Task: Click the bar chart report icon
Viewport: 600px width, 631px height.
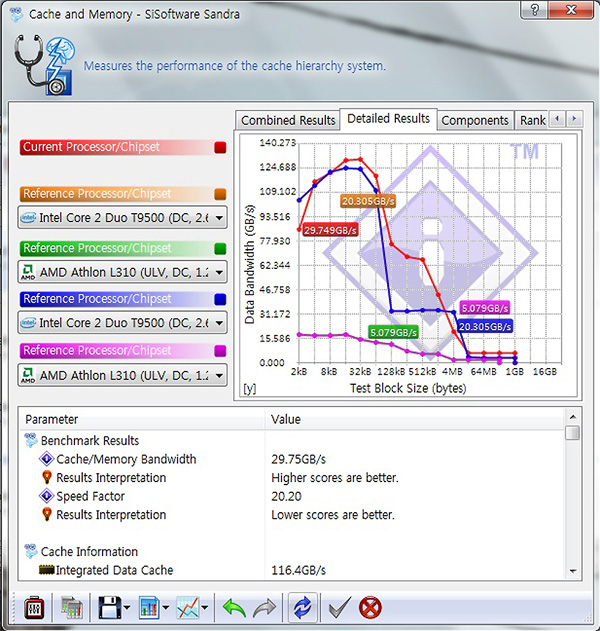Action: (149, 608)
